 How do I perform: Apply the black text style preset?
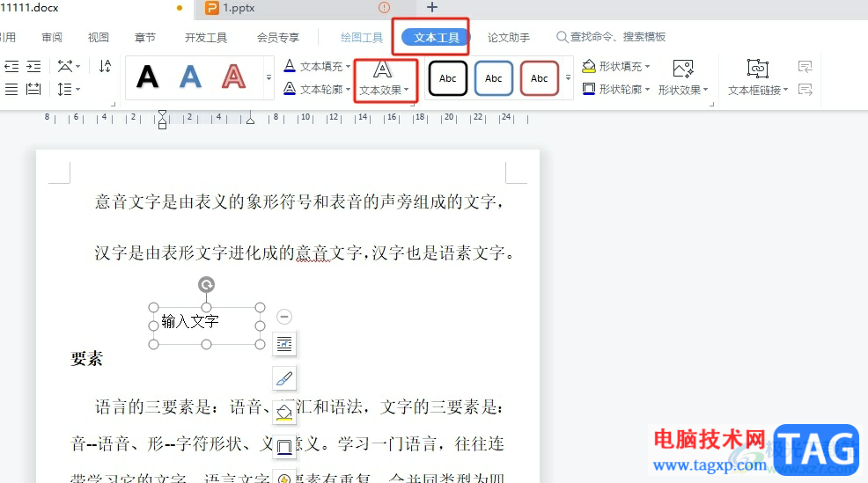[x=147, y=77]
